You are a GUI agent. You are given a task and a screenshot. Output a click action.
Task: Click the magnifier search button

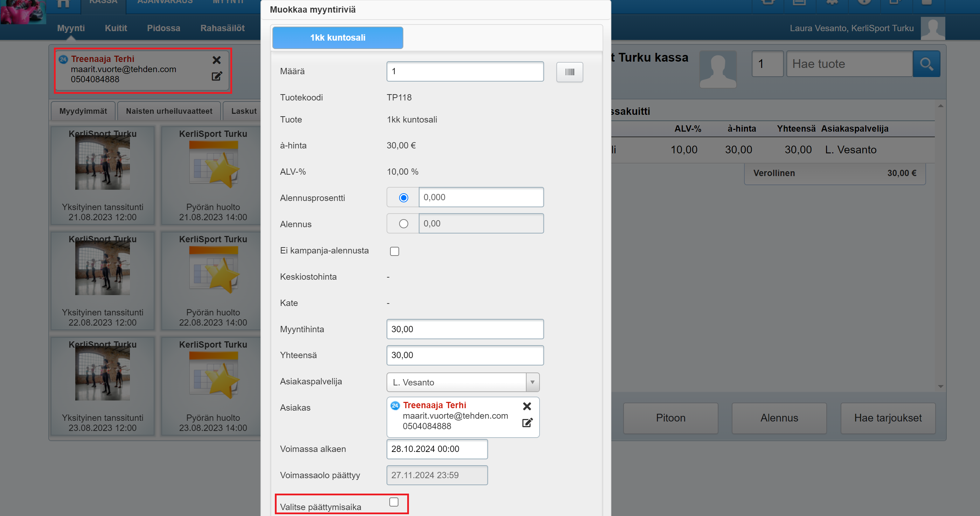926,64
